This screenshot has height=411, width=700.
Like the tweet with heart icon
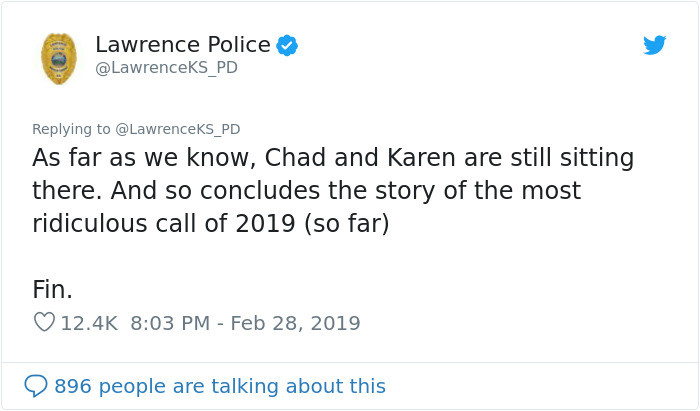(x=44, y=323)
